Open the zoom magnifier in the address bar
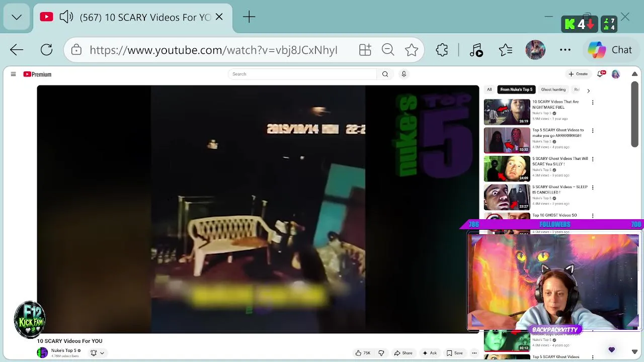This screenshot has width=644, height=362. [388, 50]
